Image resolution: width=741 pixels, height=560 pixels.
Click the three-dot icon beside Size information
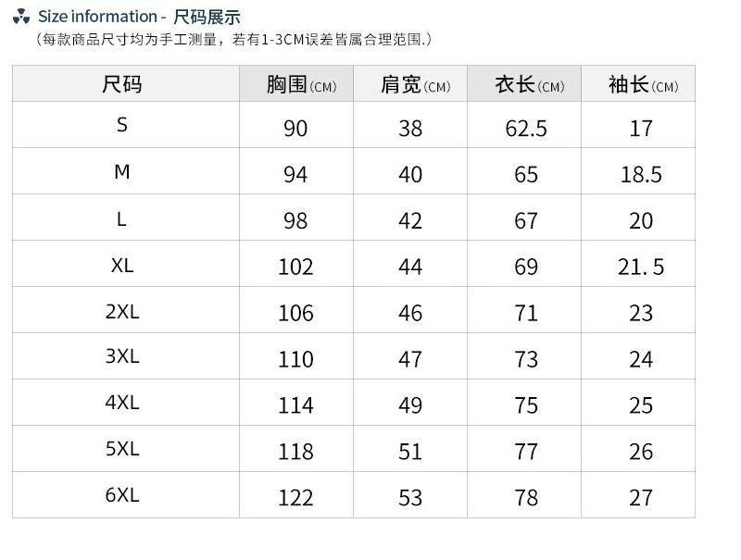(x=21, y=17)
